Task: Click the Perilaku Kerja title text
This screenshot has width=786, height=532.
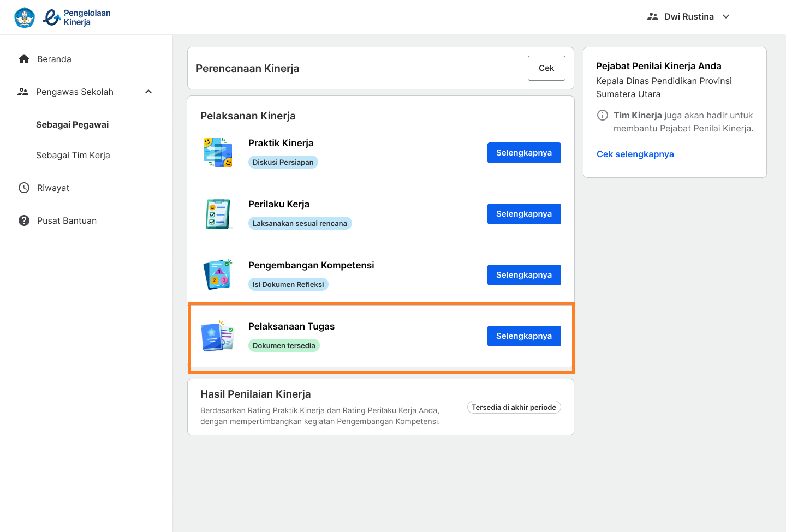Action: tap(279, 204)
